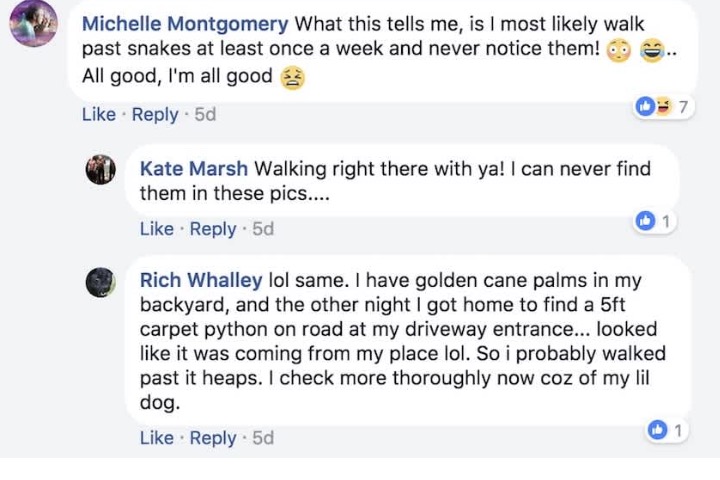720x480 pixels.
Task: Like Kate Marsh's comment
Action: pyautogui.click(x=156, y=229)
